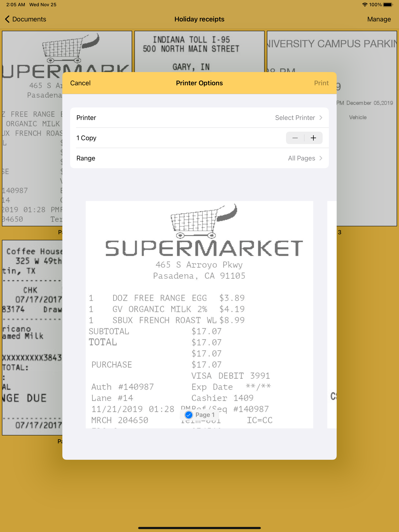Tap the battery indicator icon
The width and height of the screenshot is (399, 532).
pos(388,4)
